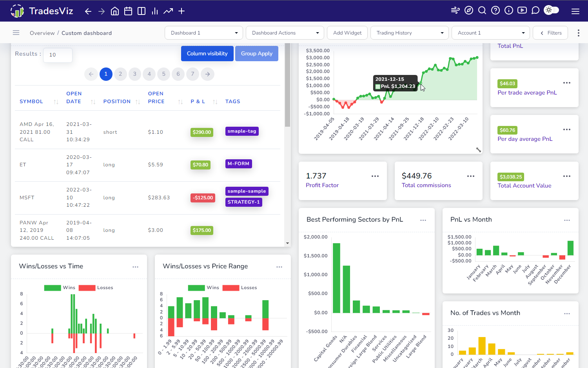Open the Dashboard Actions dropdown

[x=285, y=33]
